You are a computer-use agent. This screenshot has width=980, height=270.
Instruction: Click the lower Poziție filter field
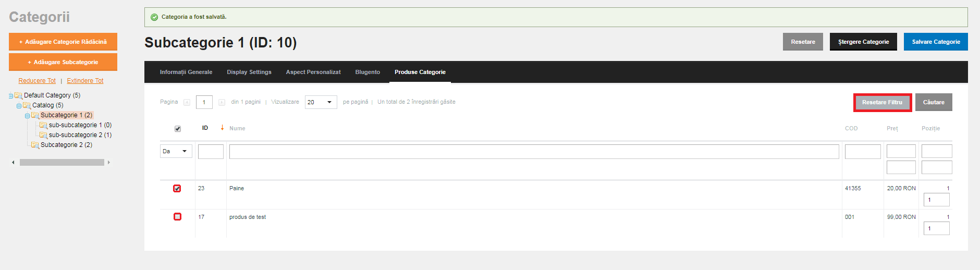click(937, 167)
